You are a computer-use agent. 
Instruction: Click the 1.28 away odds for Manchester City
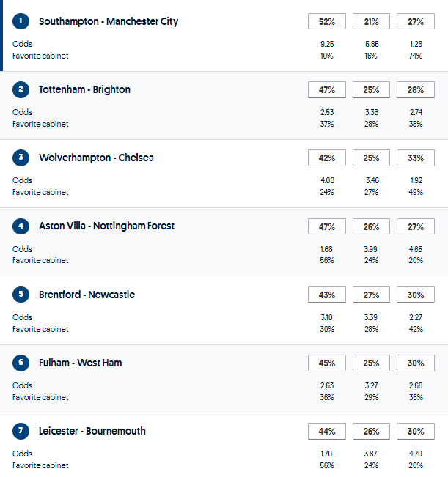coord(416,44)
